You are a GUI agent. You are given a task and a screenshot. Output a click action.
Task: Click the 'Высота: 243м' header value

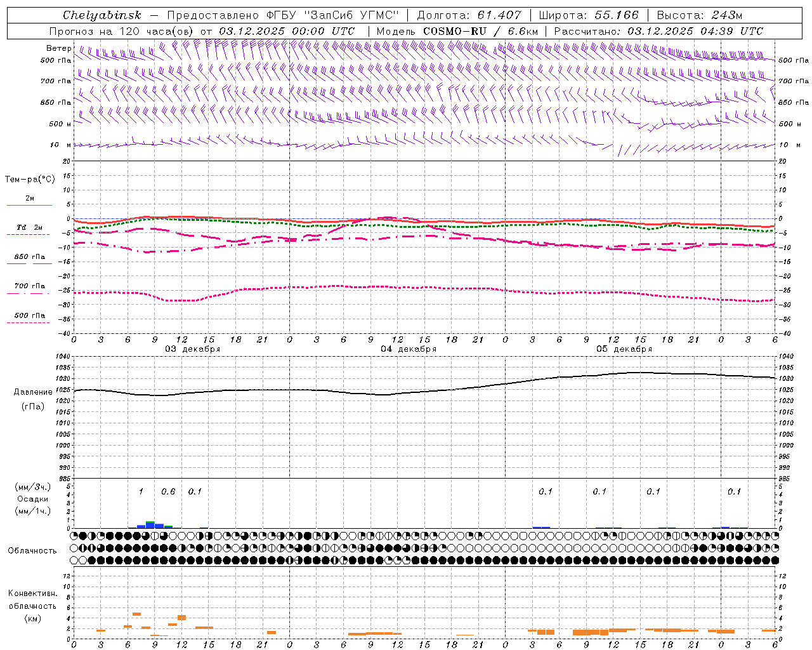[699, 15]
